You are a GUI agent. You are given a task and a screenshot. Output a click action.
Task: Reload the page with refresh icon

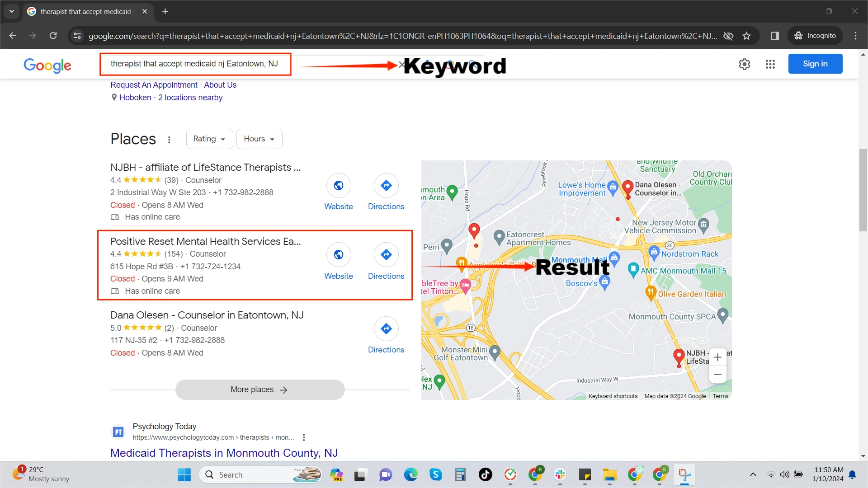53,36
